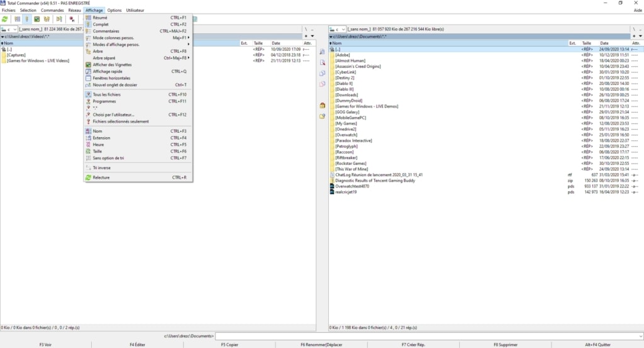Click the pink Move icon in middle bar
Image resolution: width=644 pixels, height=348 pixels.
(x=323, y=84)
